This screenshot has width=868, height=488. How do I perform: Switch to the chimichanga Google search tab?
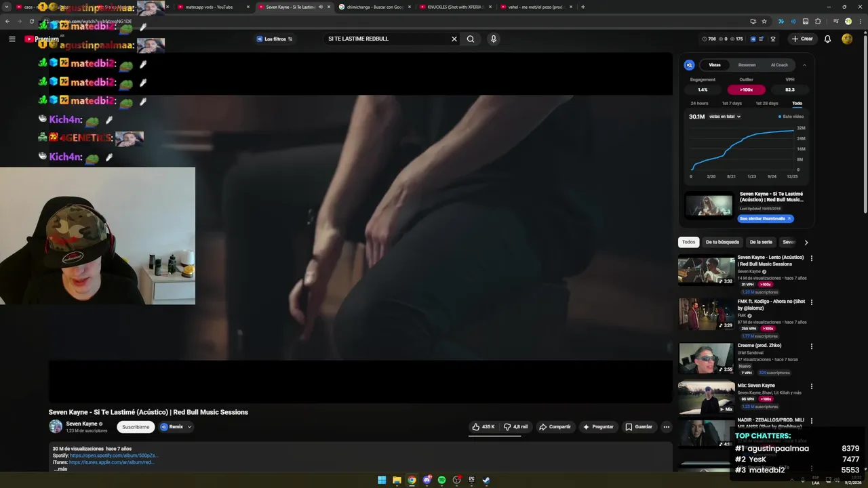(x=376, y=7)
